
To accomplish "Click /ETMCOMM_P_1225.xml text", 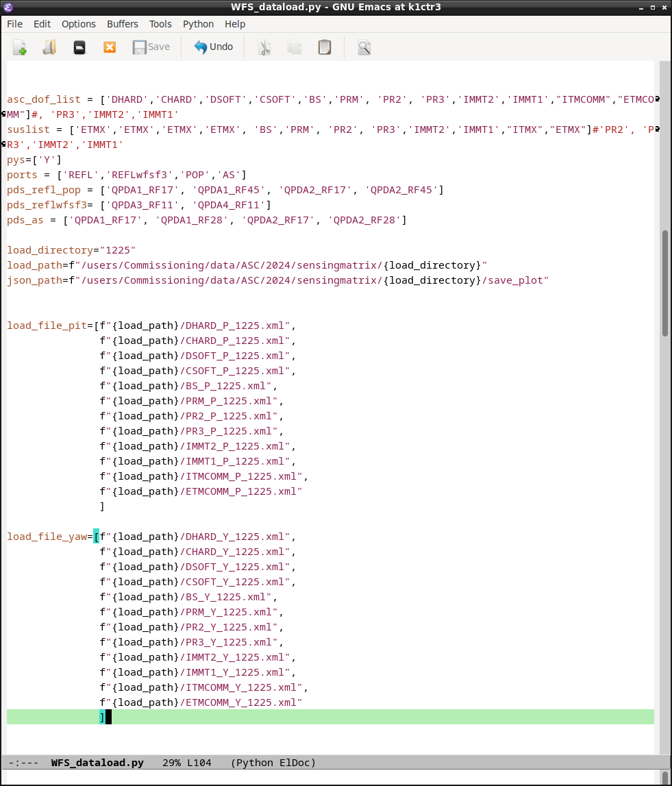I will tap(238, 491).
